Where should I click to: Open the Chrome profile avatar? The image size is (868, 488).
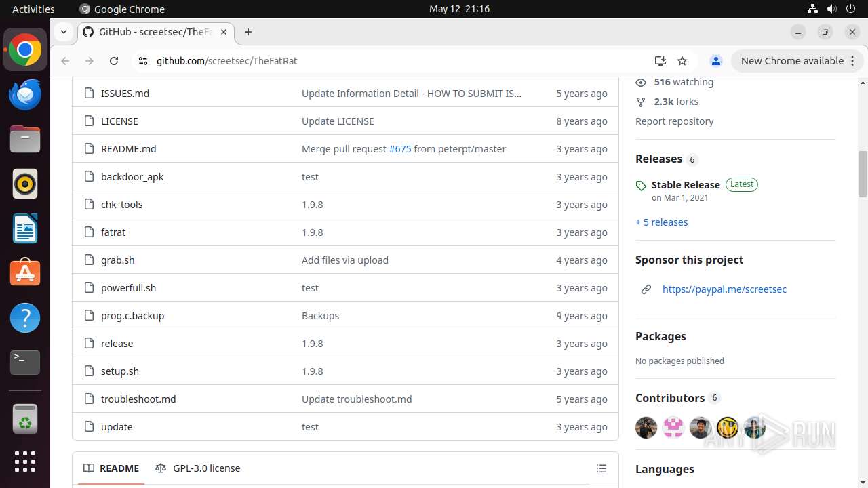(x=715, y=61)
